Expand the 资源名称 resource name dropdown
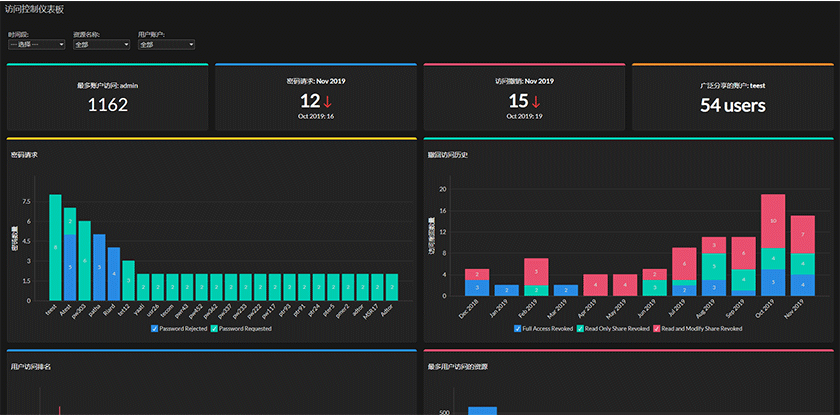 tap(101, 45)
